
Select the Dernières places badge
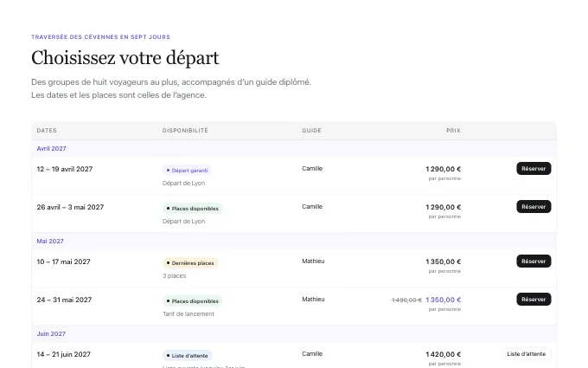point(190,263)
